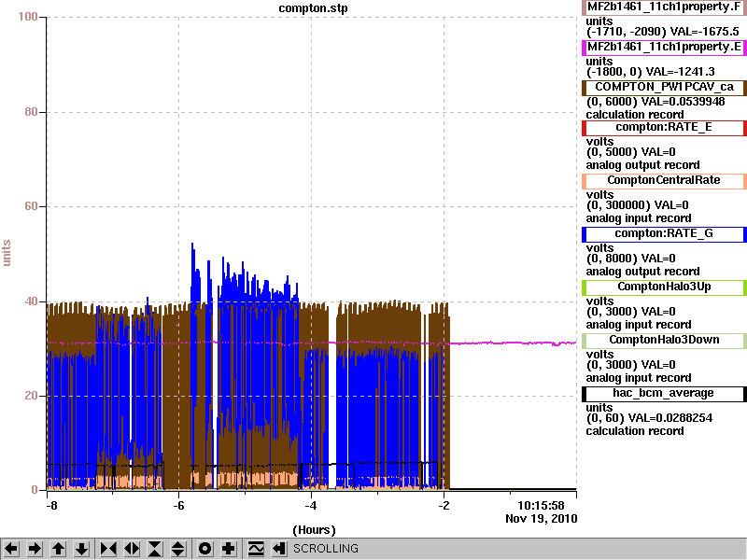This screenshot has width=747, height=560.
Task: Zoom in vertically with the hourglass-shaped icon
Action: [155, 549]
